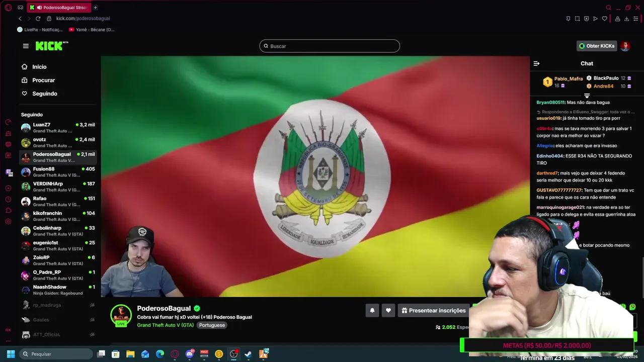Open LivePix bookmark
644x362 pixels.
coord(40,30)
